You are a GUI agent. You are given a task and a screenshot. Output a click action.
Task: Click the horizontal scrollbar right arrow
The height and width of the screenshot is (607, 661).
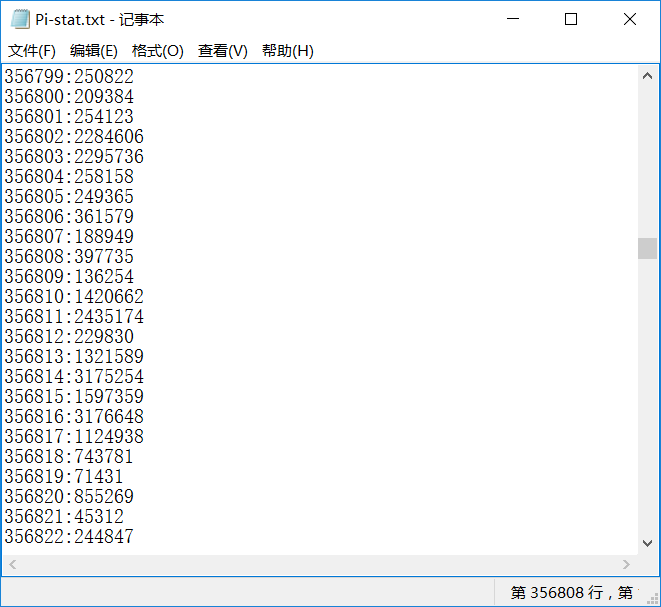tap(627, 565)
